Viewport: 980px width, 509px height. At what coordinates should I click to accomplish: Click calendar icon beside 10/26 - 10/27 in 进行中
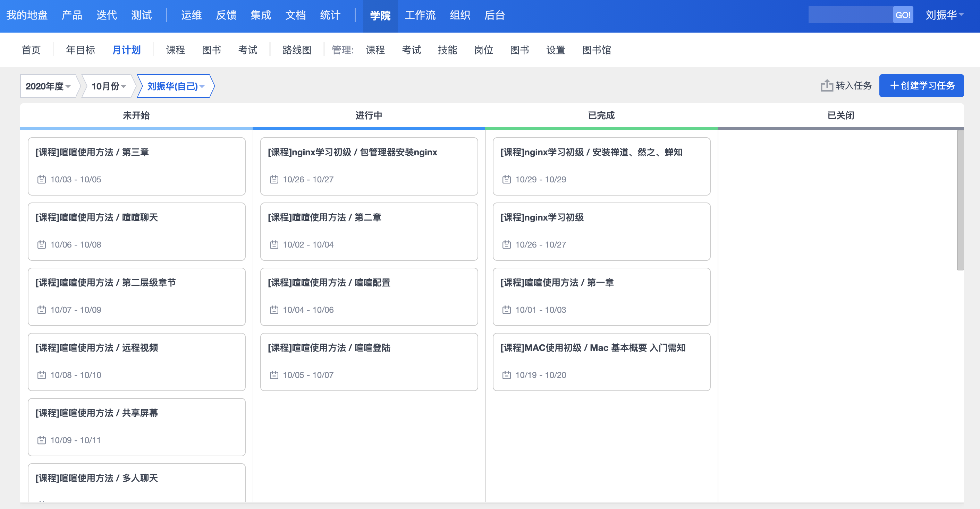[274, 179]
